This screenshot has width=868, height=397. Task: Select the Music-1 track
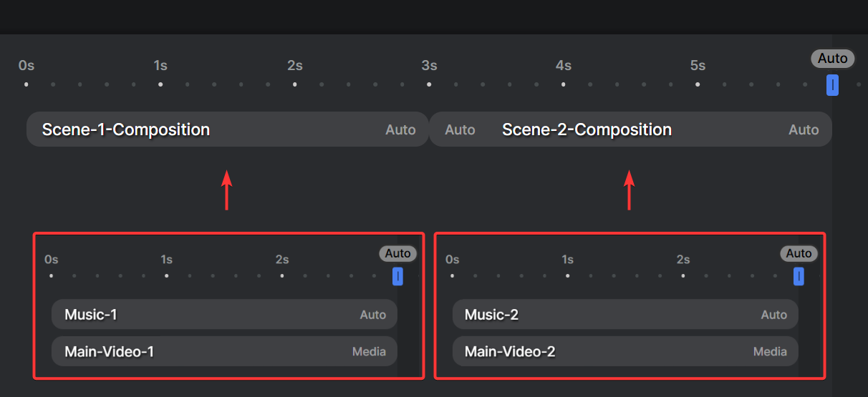click(224, 315)
